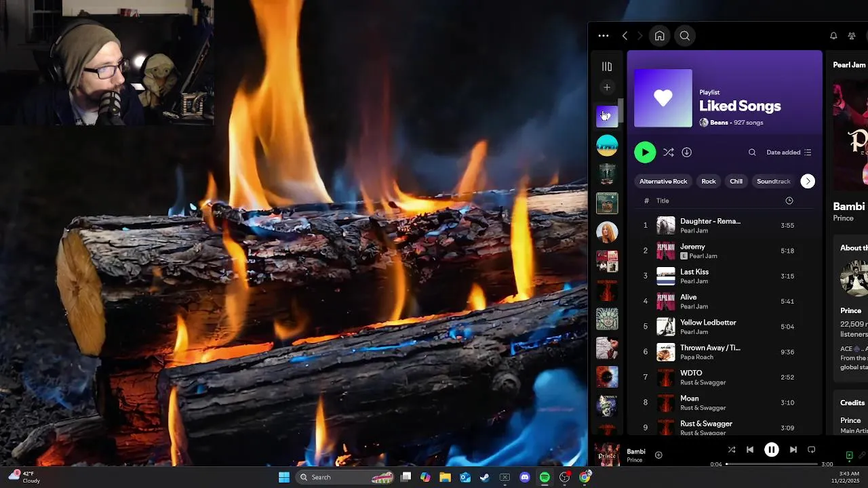
Task: Go back with the Spotify back arrow
Action: pos(625,36)
